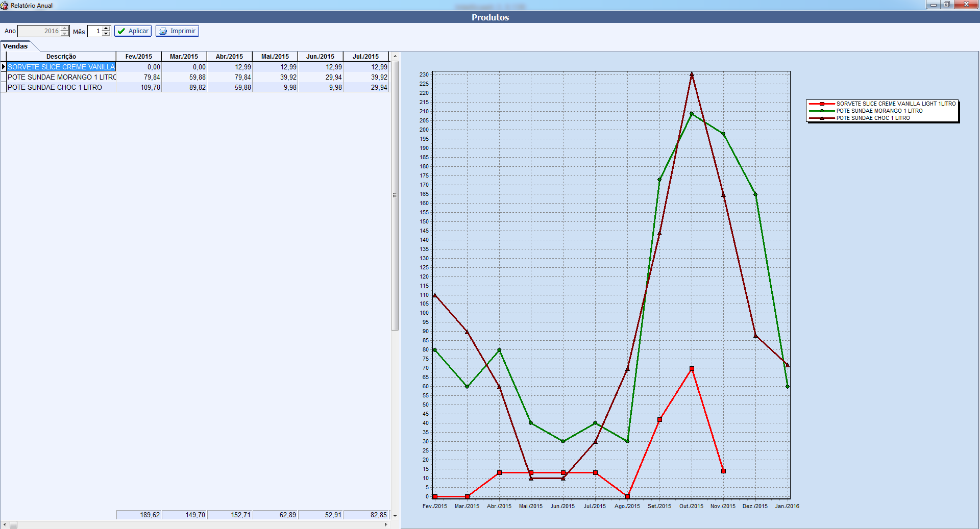Decrease the Ano value with down arrow
980x529 pixels.
64,34
